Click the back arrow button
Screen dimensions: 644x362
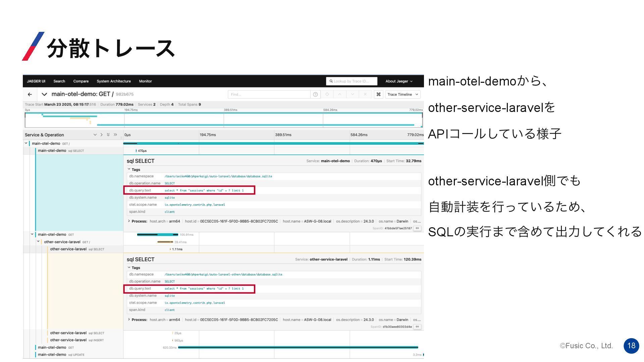click(30, 95)
